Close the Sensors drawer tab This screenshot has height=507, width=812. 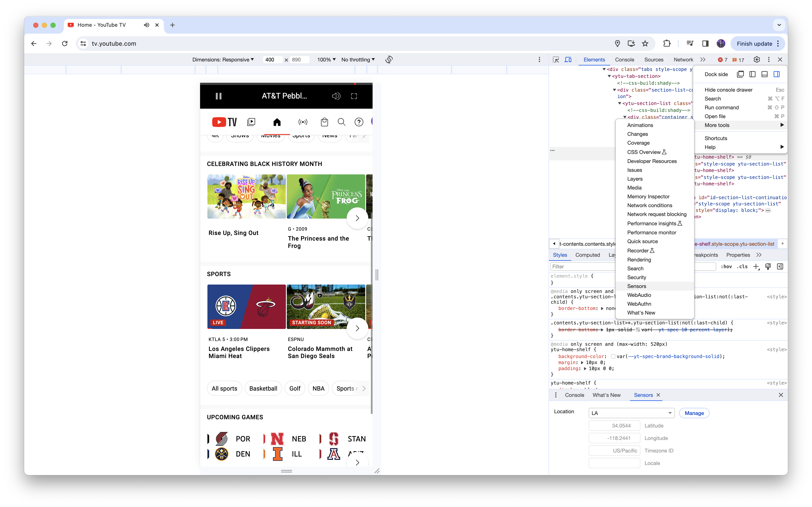click(658, 395)
